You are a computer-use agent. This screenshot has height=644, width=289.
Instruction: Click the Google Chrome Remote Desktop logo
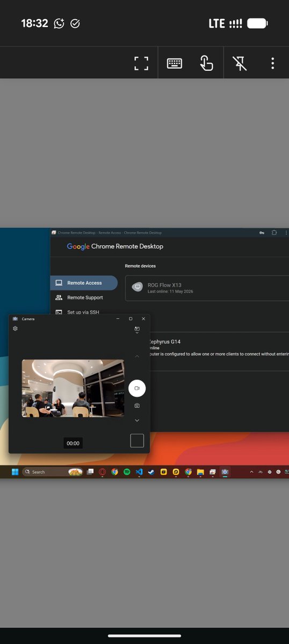point(114,246)
